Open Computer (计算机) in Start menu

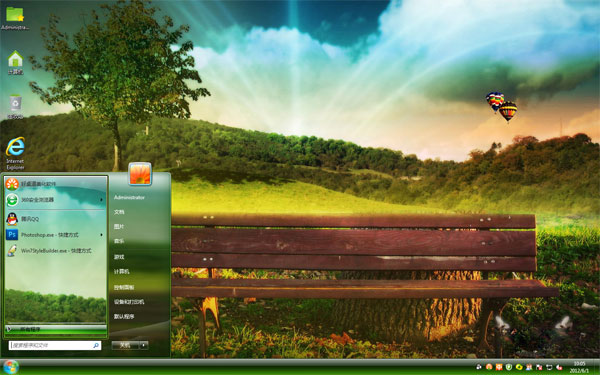(x=122, y=272)
